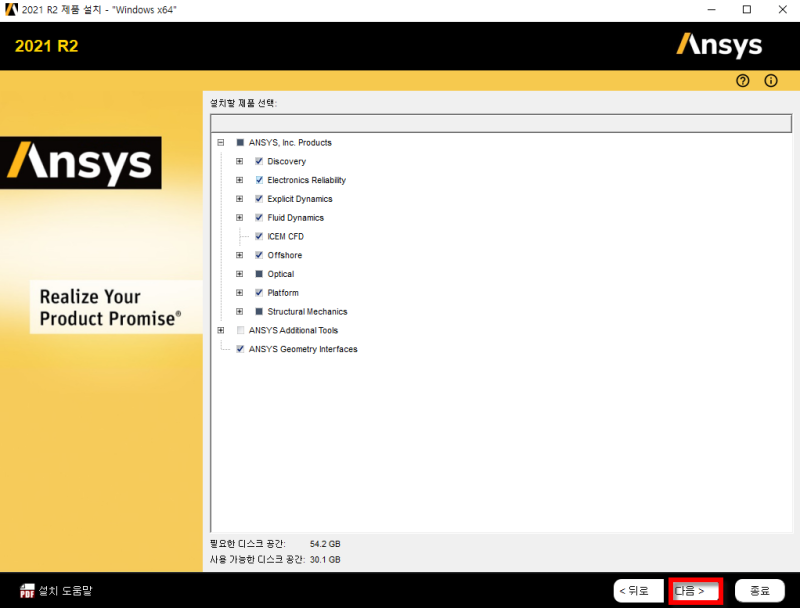Click the Ansys app icon in the title bar

coord(11,9)
